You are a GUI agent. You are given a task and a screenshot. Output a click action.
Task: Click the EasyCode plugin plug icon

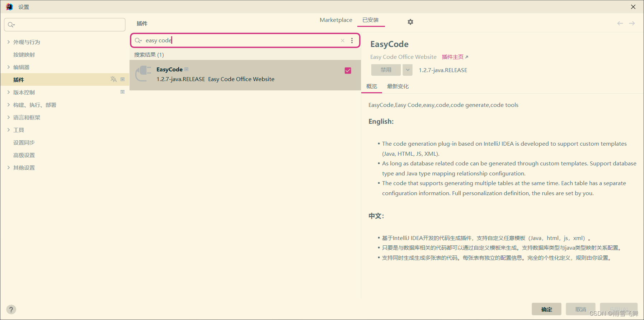coord(143,74)
